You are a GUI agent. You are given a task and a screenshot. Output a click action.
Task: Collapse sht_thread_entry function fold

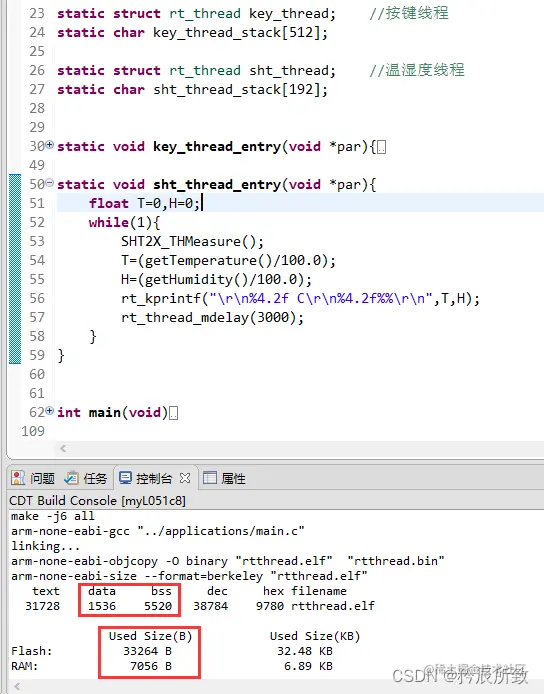coord(50,182)
